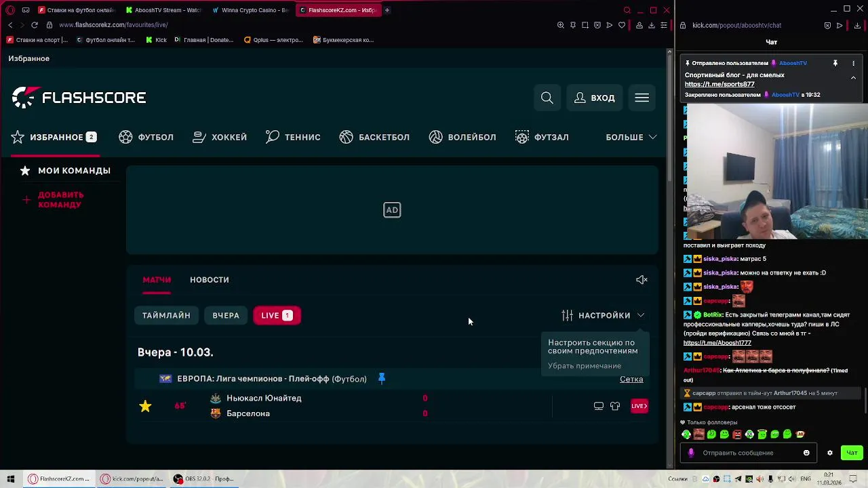The width and height of the screenshot is (868, 488).
Task: Open the Теннис sport section
Action: tap(293, 137)
